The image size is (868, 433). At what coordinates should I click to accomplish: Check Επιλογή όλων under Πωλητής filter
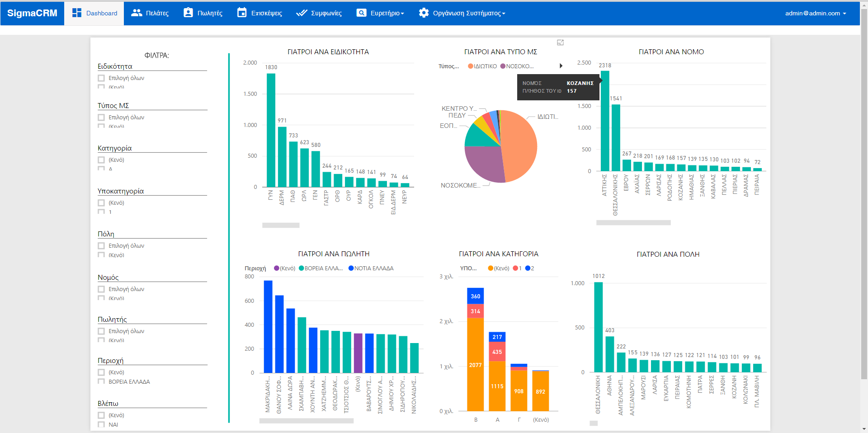101,331
